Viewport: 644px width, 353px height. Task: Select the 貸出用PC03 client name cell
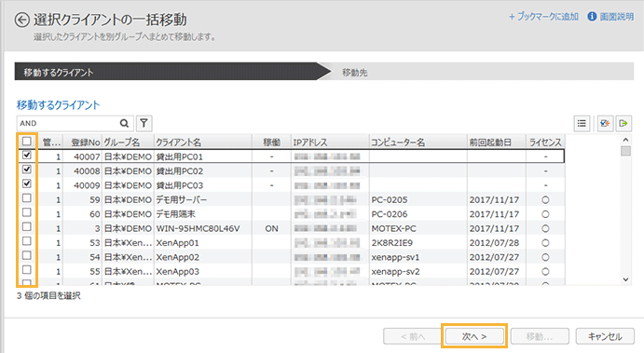coord(203,185)
